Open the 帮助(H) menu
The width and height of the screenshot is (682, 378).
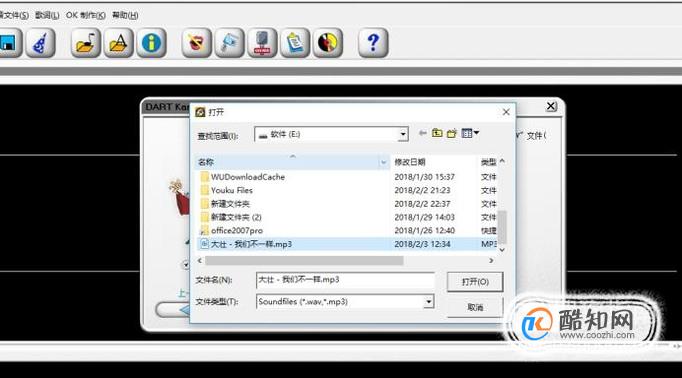click(125, 15)
